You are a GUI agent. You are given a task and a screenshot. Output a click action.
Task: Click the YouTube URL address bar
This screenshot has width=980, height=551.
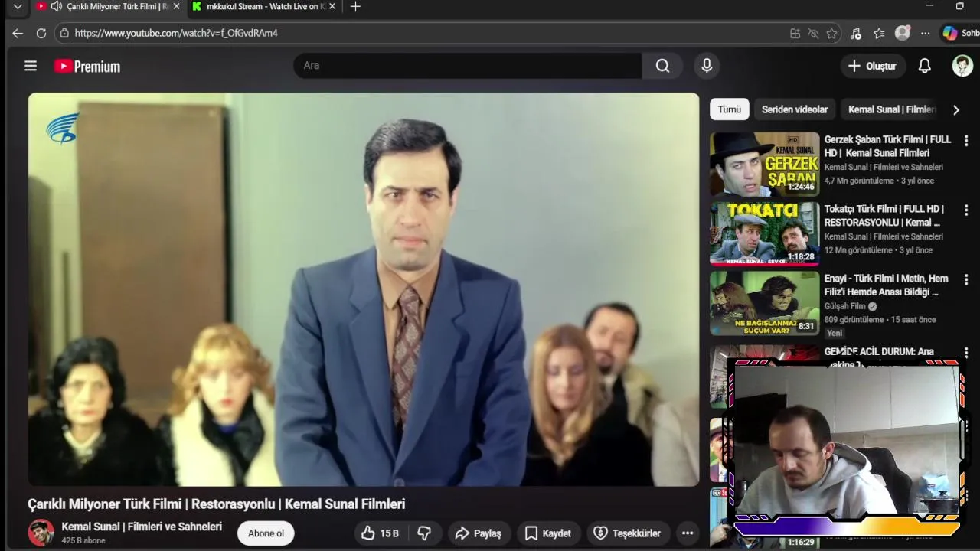point(429,33)
